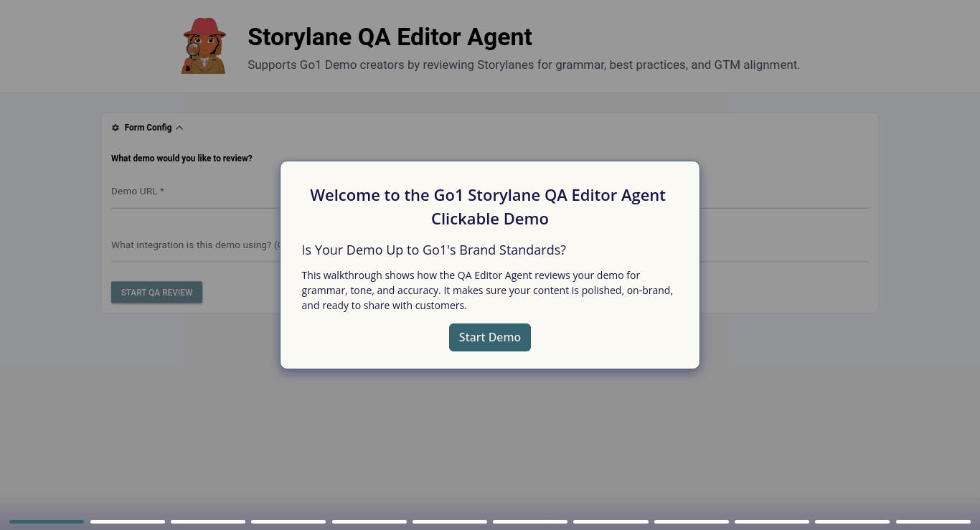980x530 pixels.
Task: Click the walkthrough description paragraph in the modal
Action: pyautogui.click(x=487, y=290)
